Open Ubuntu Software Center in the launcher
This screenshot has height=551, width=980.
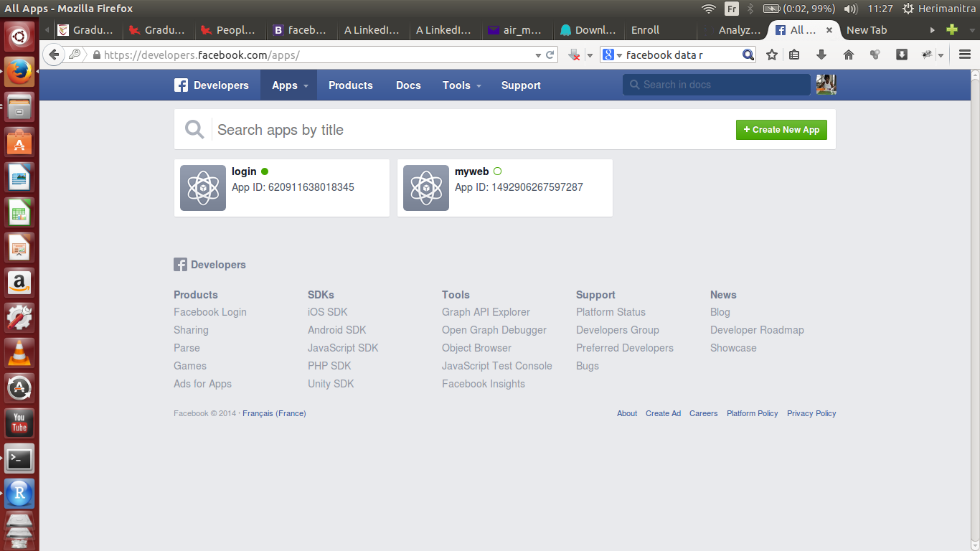19,141
